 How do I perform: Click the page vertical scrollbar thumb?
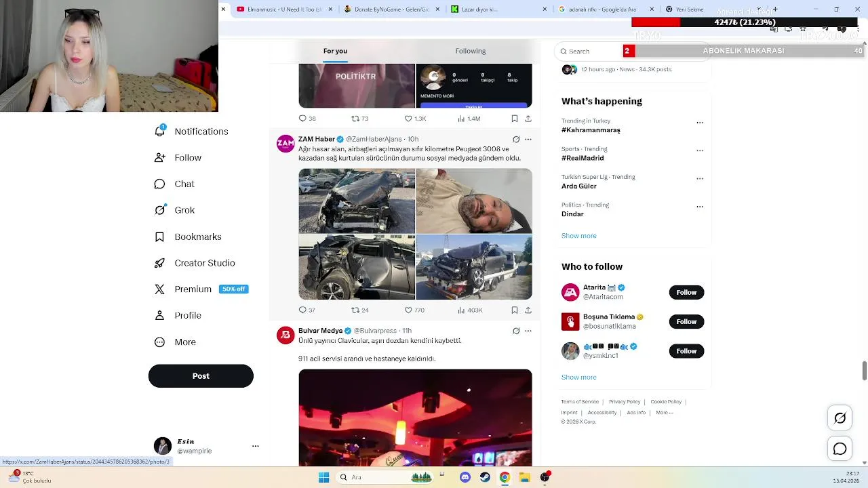click(x=864, y=371)
